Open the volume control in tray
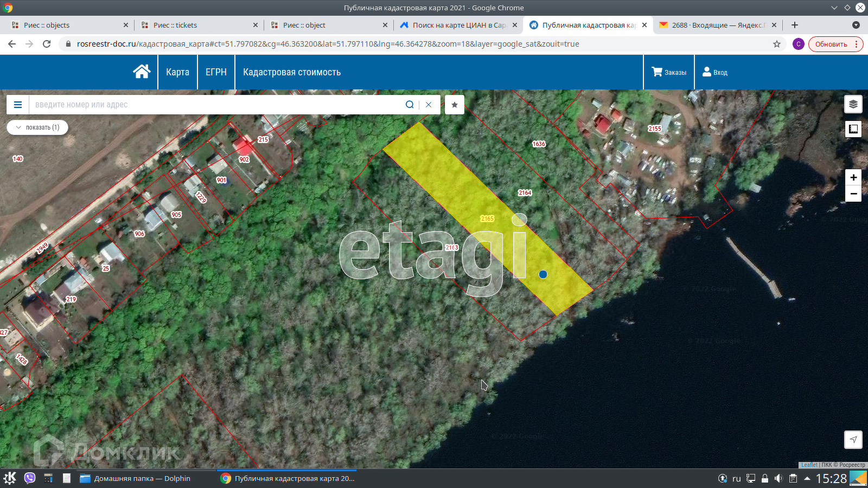 778,478
